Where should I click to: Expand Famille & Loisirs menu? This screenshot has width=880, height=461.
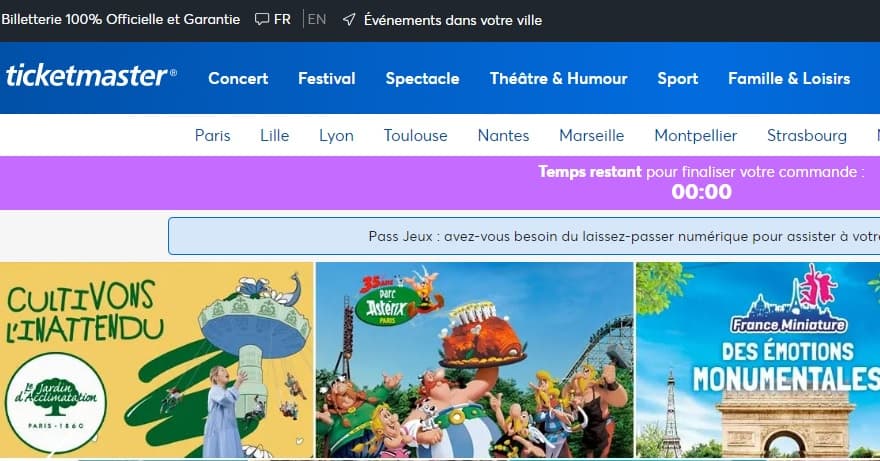click(789, 78)
